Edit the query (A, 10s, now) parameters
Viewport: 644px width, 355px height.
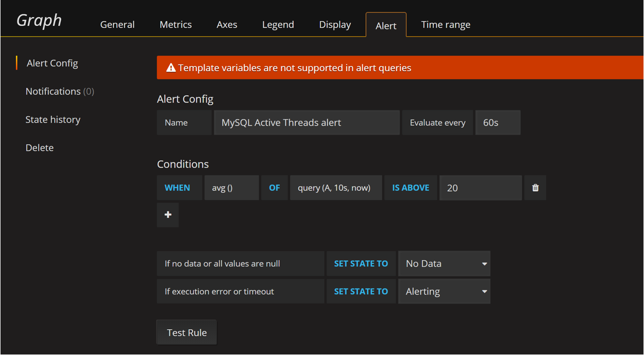tap(336, 188)
